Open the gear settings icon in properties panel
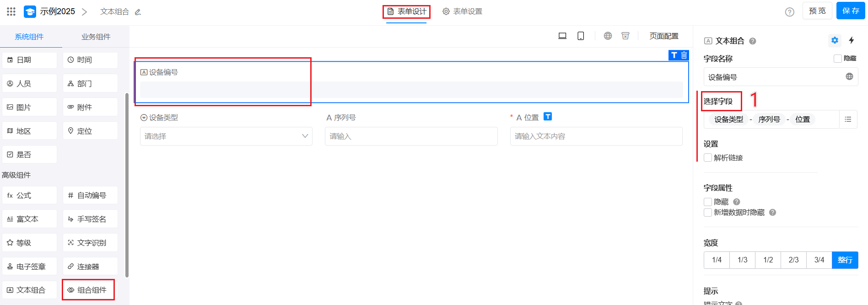The height and width of the screenshot is (305, 868). click(835, 40)
